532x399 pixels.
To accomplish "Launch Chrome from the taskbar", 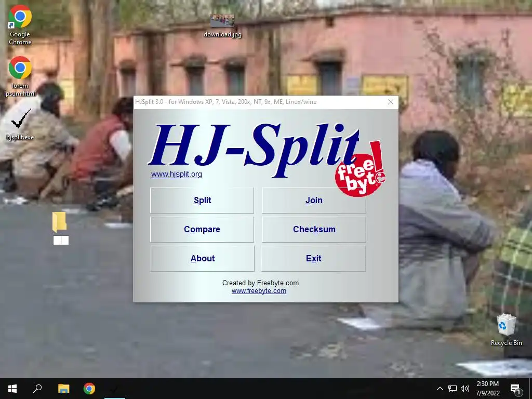I will click(x=89, y=389).
